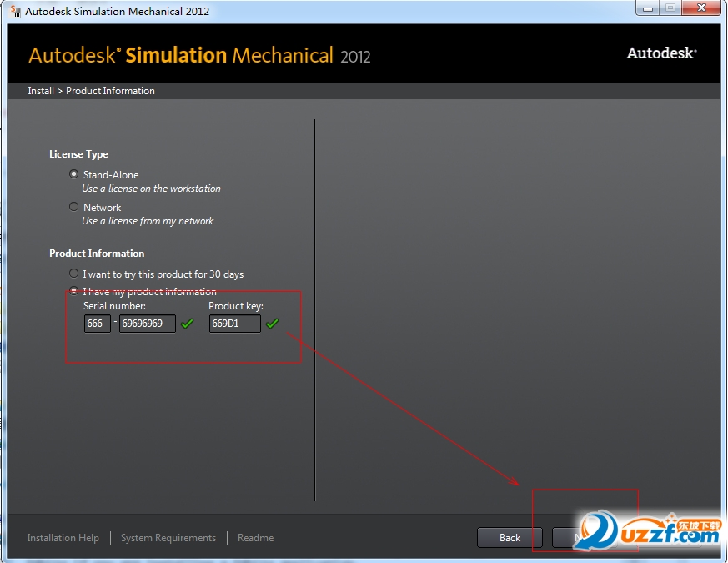Click 'Use a license on the workstation' text
Viewport: 728px width, 563px height.
(152, 189)
